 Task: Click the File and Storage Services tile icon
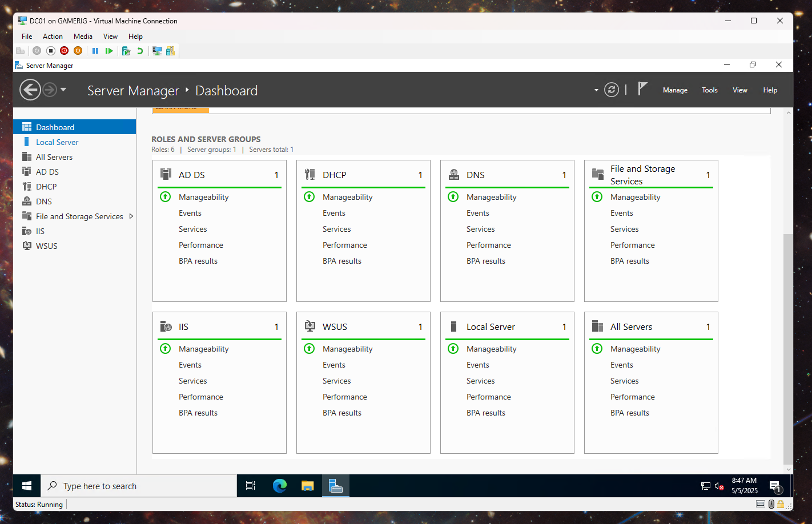[x=597, y=174]
